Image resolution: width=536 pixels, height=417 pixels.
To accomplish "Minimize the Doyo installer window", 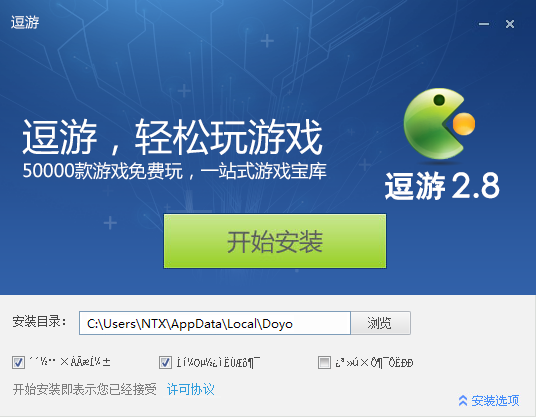I will pos(484,24).
